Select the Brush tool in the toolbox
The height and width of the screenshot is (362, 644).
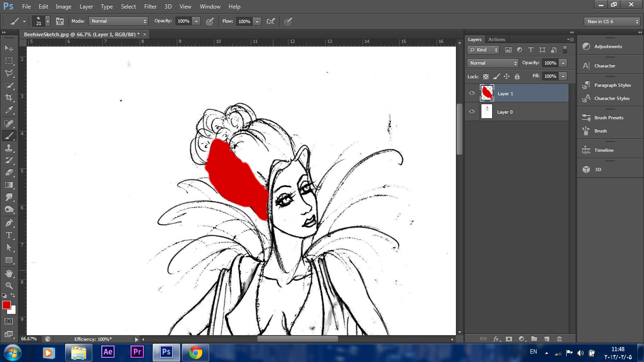(x=9, y=136)
